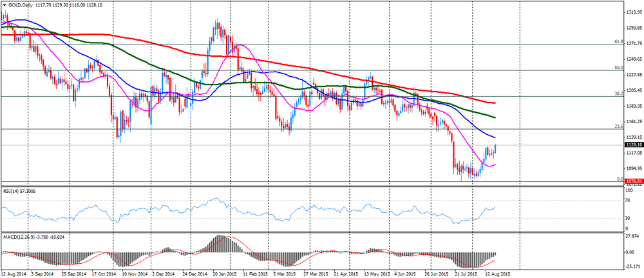This screenshot has width=644, height=278.
Task: Select the 38.2 Fibonacci level label
Action: coord(618,94)
